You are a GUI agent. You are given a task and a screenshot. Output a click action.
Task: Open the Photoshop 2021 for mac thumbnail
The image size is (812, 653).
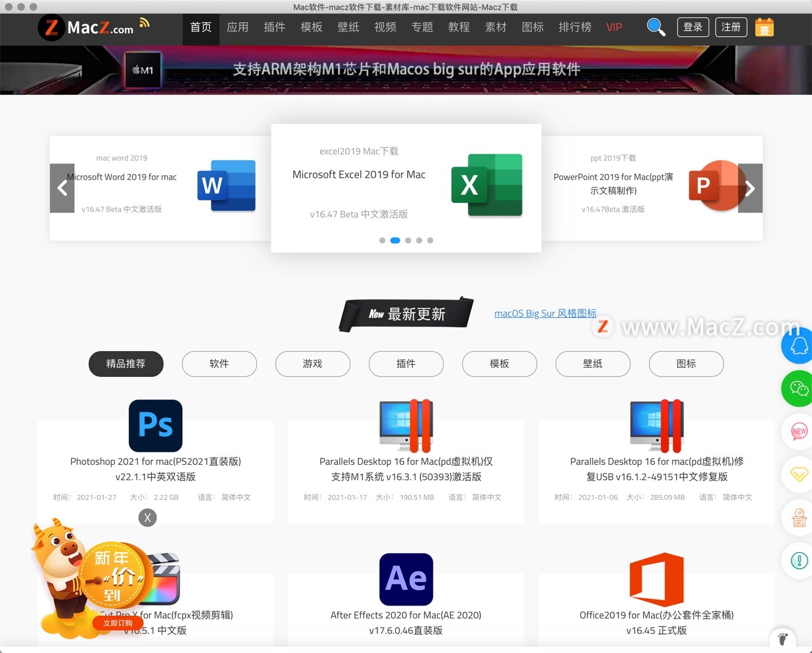(156, 425)
